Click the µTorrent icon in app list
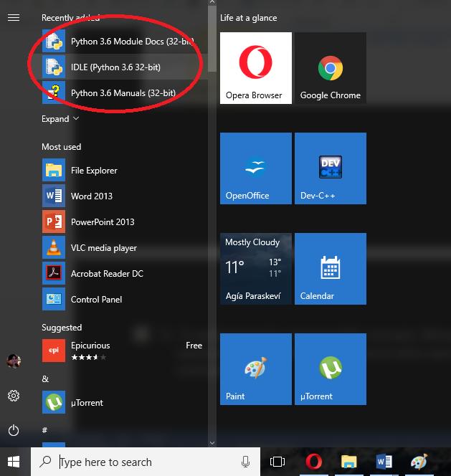451x476 pixels. tap(54, 402)
